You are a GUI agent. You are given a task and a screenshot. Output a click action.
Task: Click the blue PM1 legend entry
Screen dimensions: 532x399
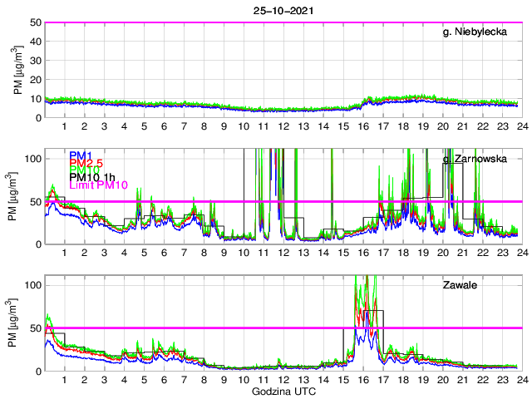[81, 155]
